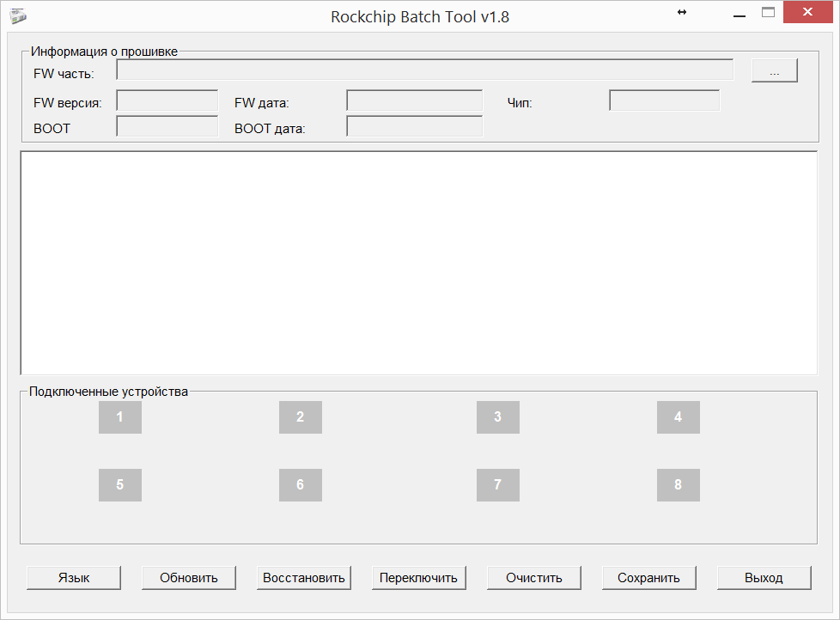Click the FW часть path field
The height and width of the screenshot is (620, 840).
424,70
